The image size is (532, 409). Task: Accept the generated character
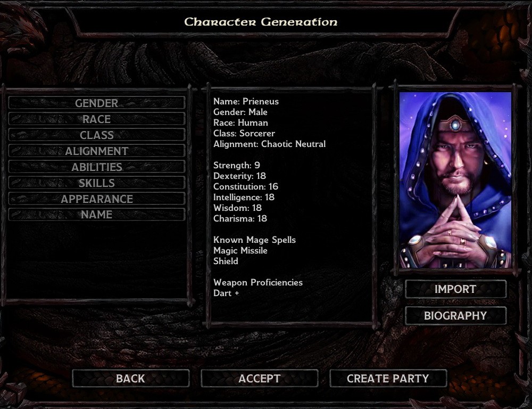260,379
